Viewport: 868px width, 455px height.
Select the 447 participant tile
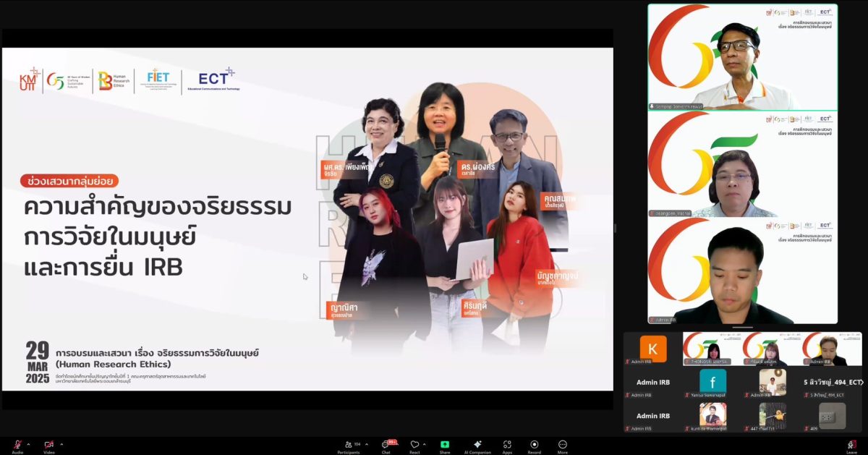[x=773, y=416]
